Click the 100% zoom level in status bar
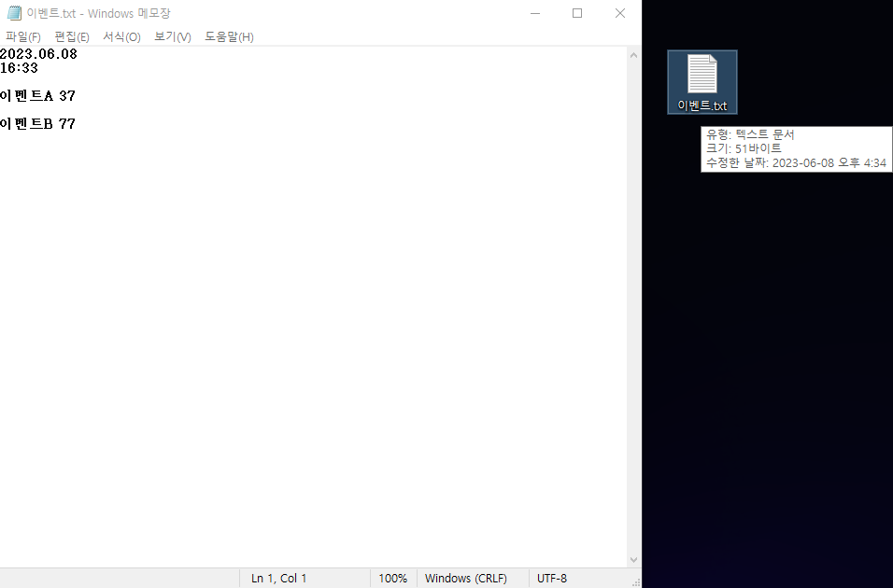Image resolution: width=893 pixels, height=588 pixels. click(x=392, y=578)
